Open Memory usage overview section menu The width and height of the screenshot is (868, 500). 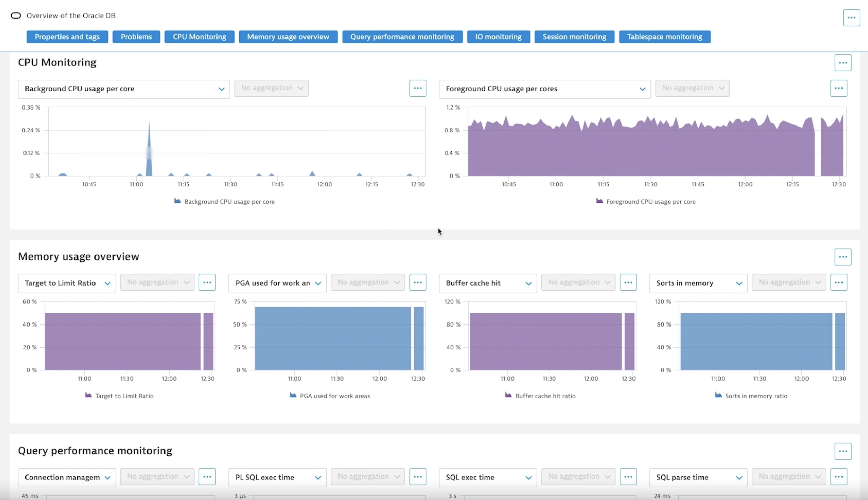(x=843, y=257)
